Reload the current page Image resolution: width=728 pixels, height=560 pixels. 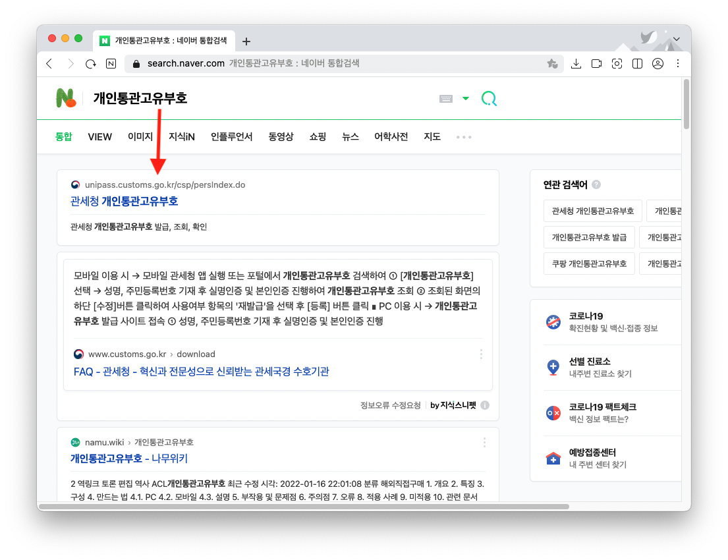[x=90, y=64]
